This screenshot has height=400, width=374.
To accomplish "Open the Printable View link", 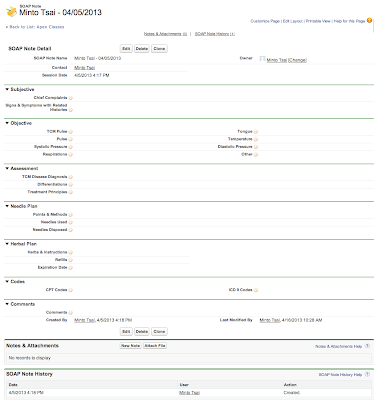I will tap(318, 21).
